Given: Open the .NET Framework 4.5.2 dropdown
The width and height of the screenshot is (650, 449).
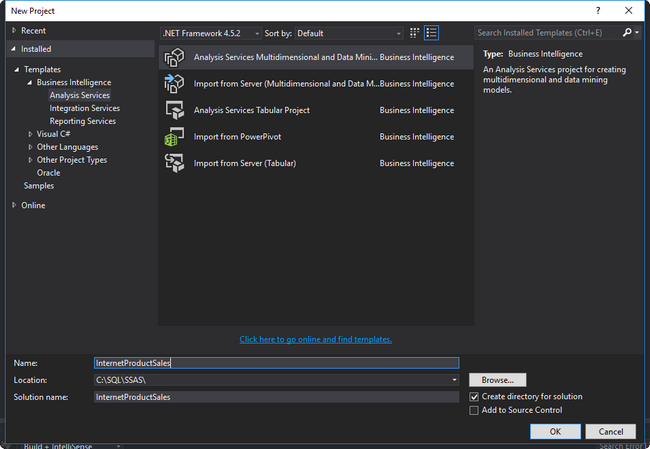Looking at the screenshot, I should click(x=211, y=33).
